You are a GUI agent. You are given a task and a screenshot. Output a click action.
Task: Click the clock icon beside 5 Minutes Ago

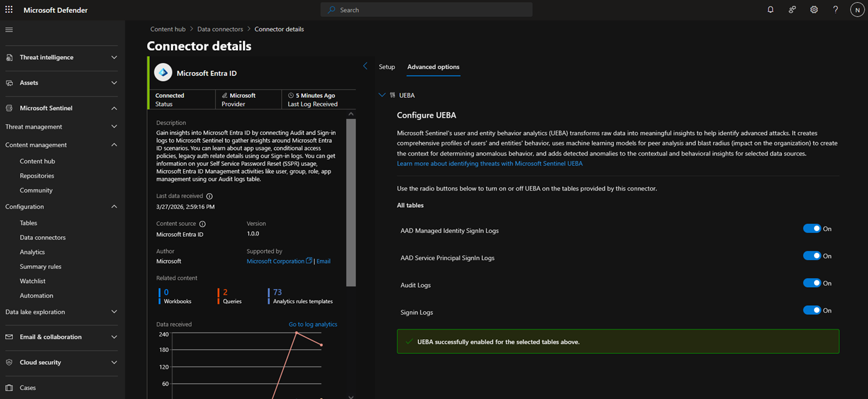(x=291, y=95)
